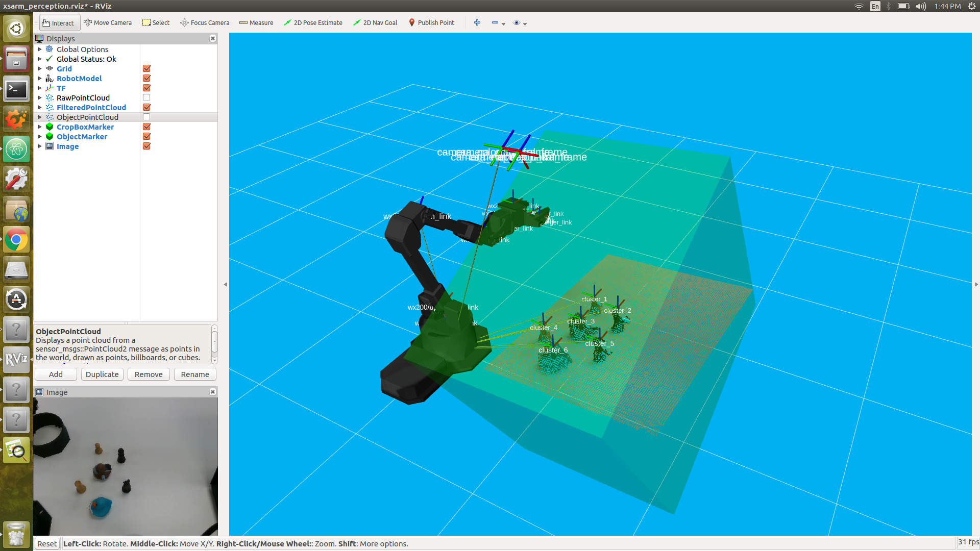This screenshot has height=551, width=980.
Task: Uncheck the CropBoxMarker checkbox
Action: (146, 127)
